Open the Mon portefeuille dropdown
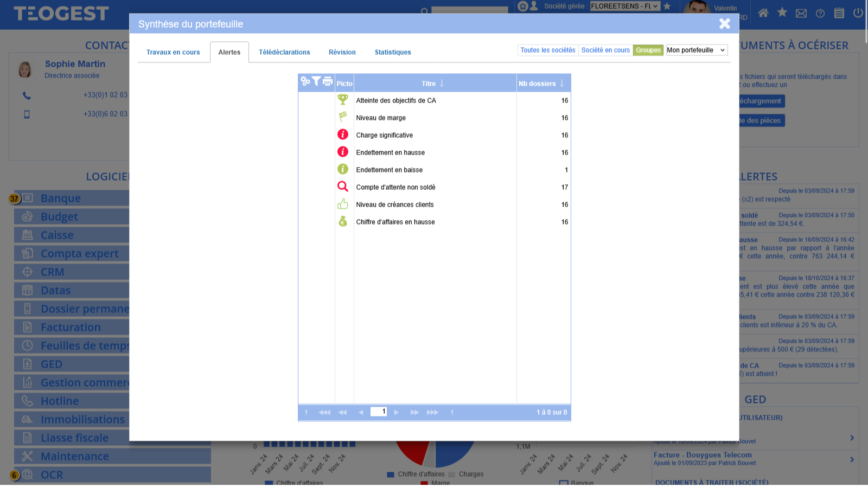Screen dimensions: 868x488 click(697, 50)
